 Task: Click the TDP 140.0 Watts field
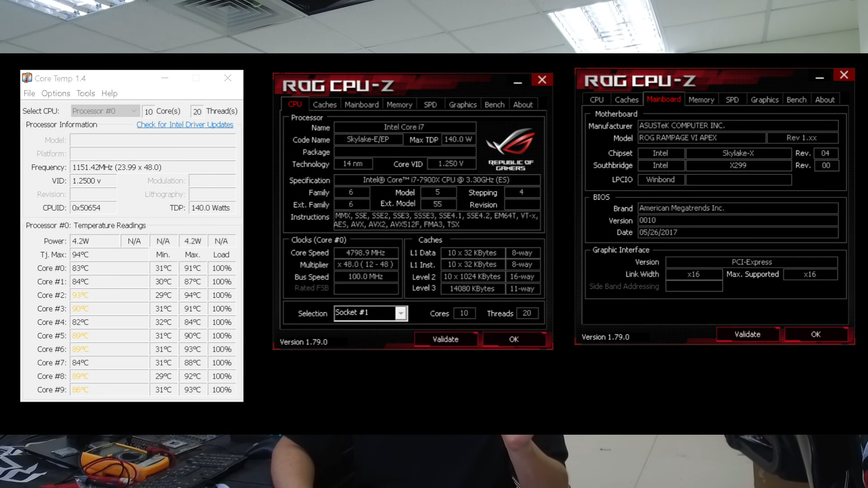pyautogui.click(x=212, y=208)
